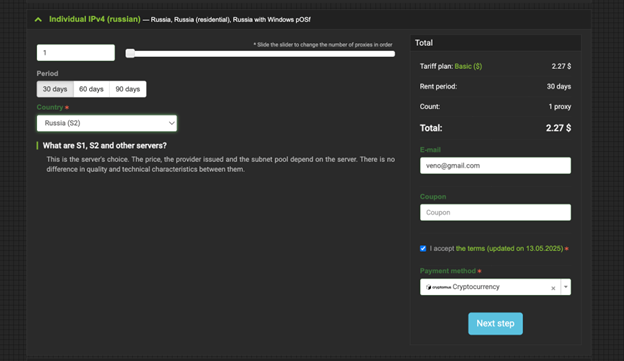Click the 'What are S1, S2 and other servers?' heading
This screenshot has height=361, width=624.
point(105,146)
